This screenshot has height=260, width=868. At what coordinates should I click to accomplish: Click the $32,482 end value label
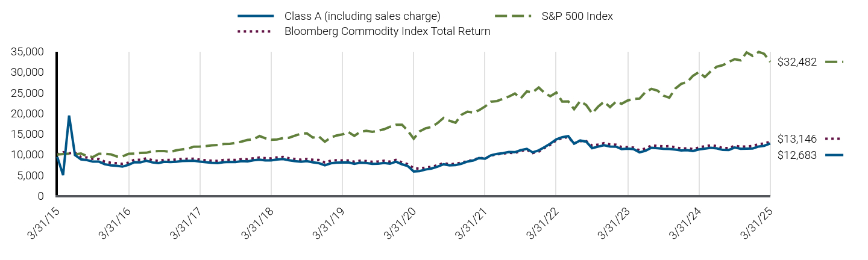(x=797, y=61)
